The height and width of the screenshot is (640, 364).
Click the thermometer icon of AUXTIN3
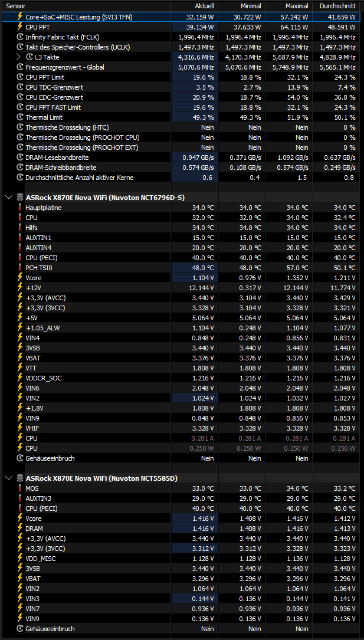point(19,498)
